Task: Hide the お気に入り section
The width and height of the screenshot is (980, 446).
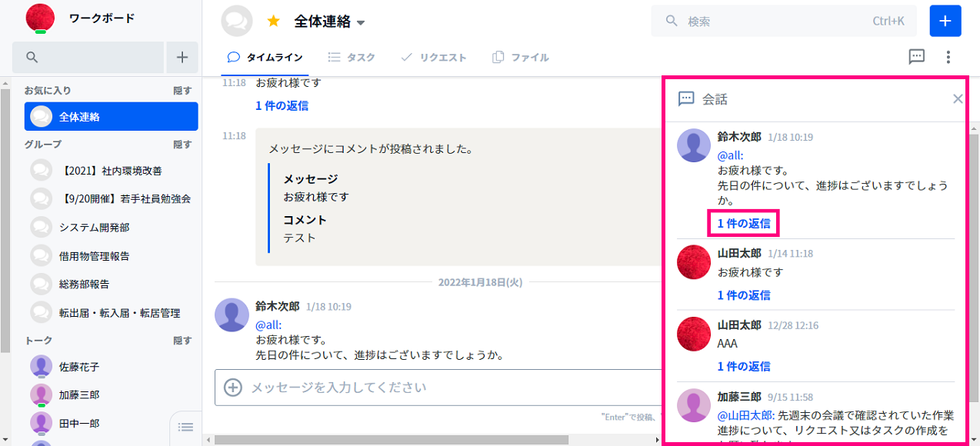Action: tap(182, 91)
